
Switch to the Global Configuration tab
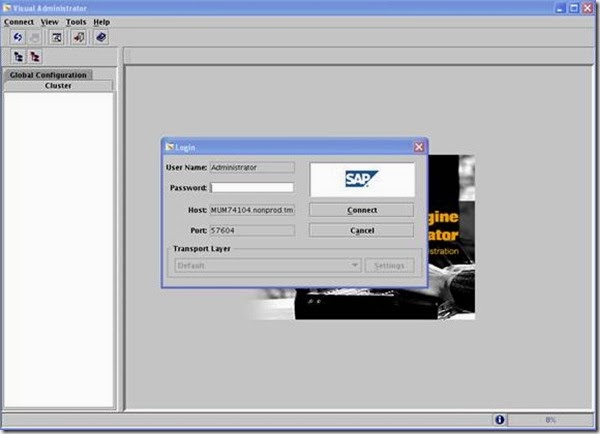tap(48, 75)
